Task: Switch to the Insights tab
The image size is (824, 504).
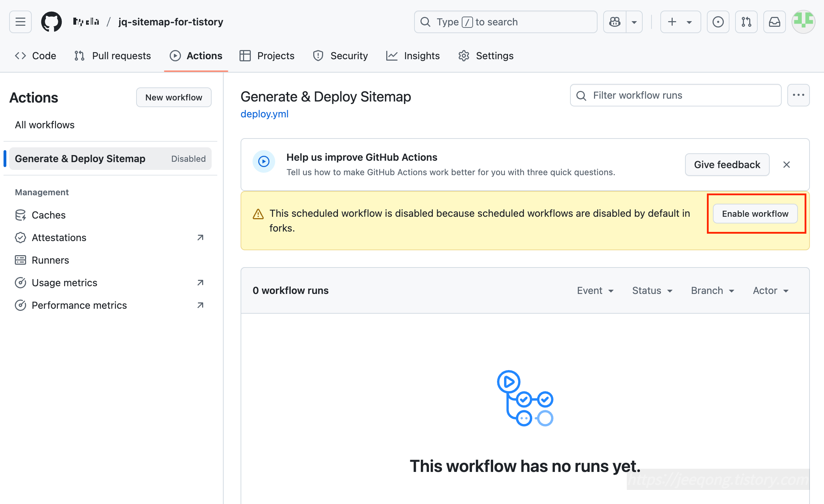Action: point(413,56)
